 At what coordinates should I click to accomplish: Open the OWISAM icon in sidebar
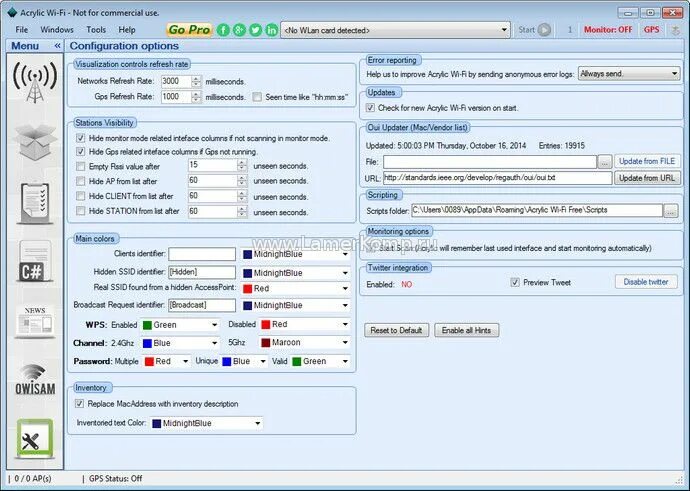click(35, 380)
